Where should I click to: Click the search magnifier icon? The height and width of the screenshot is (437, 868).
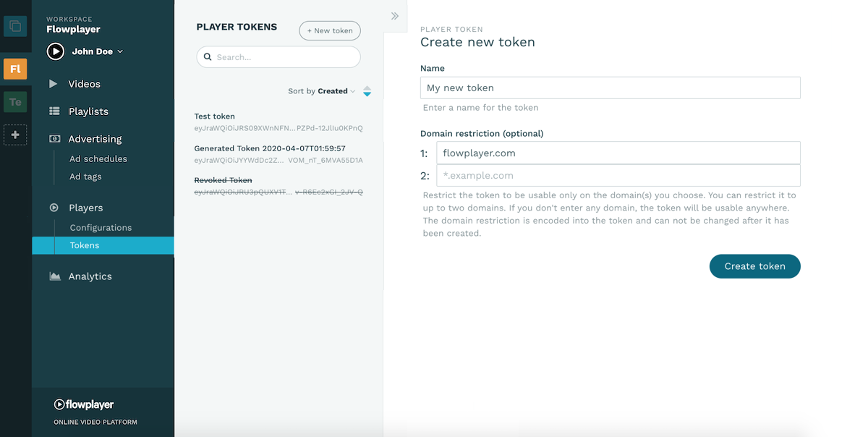click(208, 57)
